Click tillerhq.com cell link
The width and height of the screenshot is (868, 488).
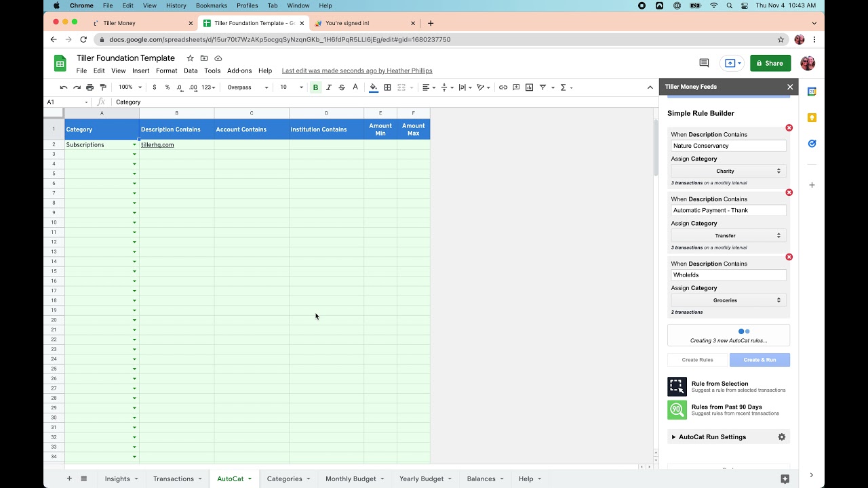pyautogui.click(x=157, y=145)
